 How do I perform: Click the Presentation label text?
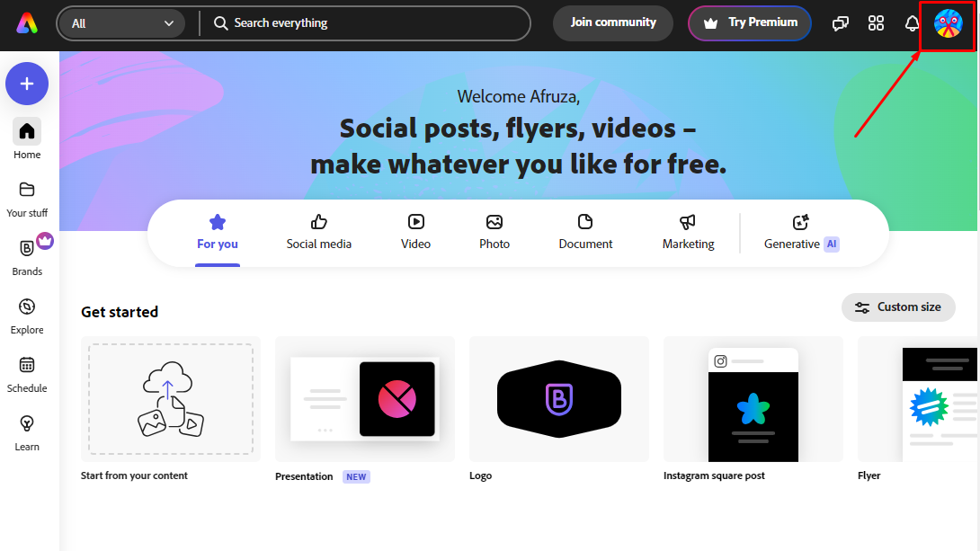pos(304,476)
